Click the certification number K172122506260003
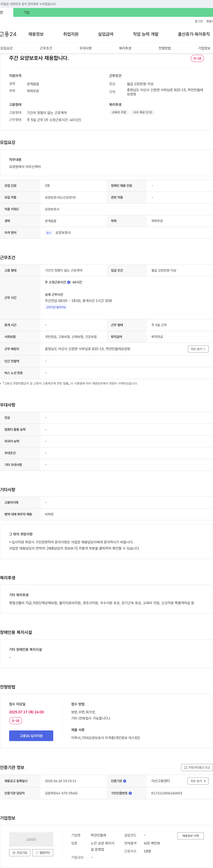Screen dimensions: 213x868 pos(166,793)
